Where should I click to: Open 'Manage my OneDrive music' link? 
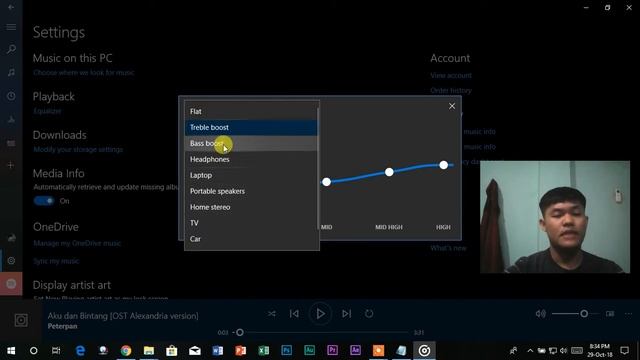pos(77,243)
